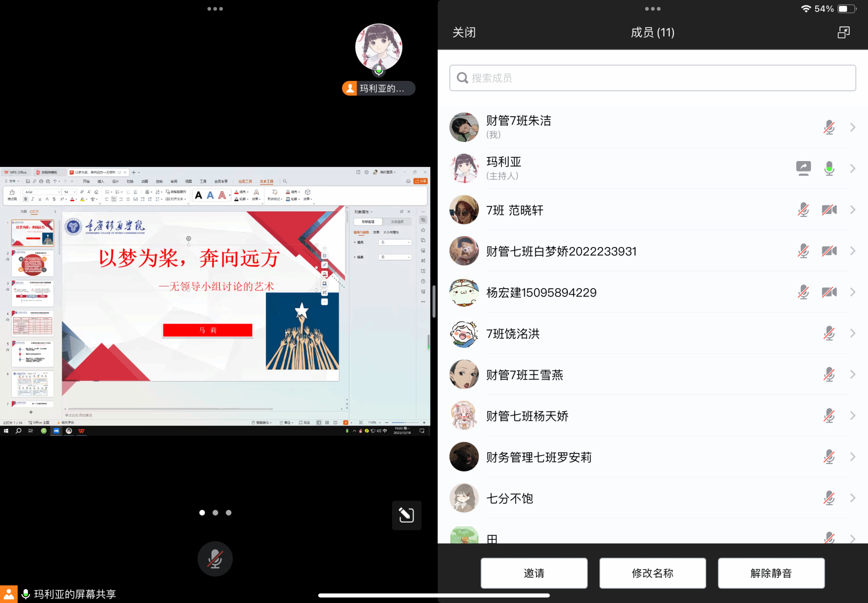Tap the screen share icon next to 玛利亚
Image resolution: width=868 pixels, height=603 pixels.
(803, 168)
